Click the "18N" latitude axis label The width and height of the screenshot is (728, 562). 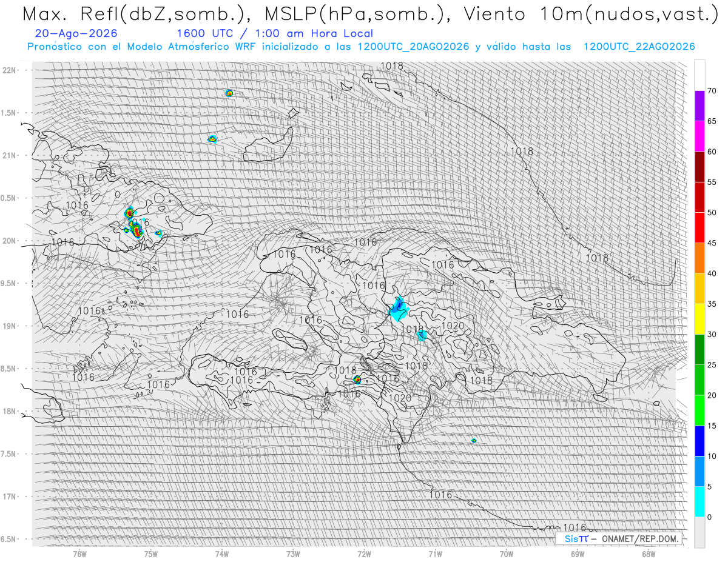tap(9, 411)
